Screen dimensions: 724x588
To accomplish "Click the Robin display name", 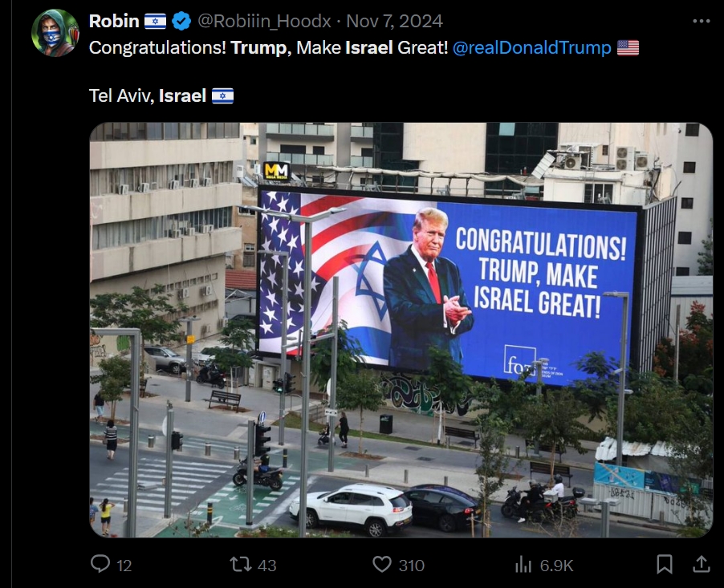I will [x=114, y=21].
